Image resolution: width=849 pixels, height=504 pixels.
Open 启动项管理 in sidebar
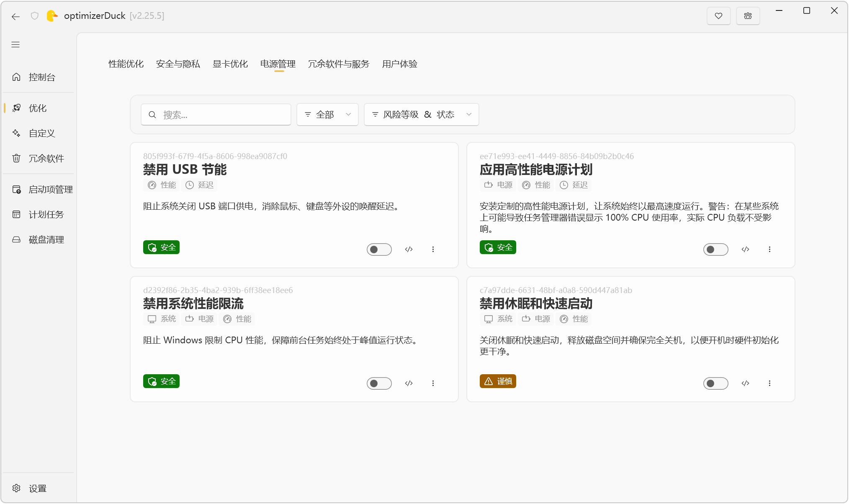tap(39, 189)
